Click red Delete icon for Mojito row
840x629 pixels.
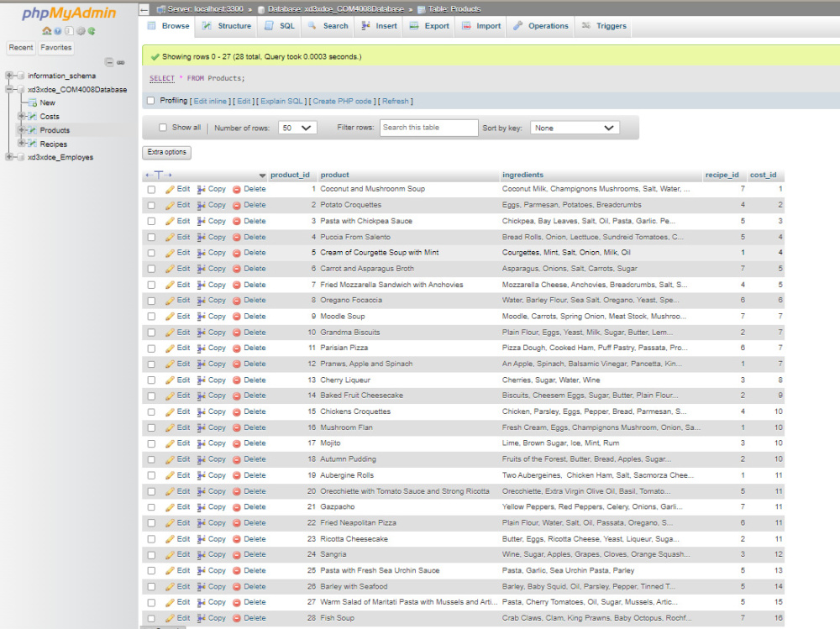point(237,443)
